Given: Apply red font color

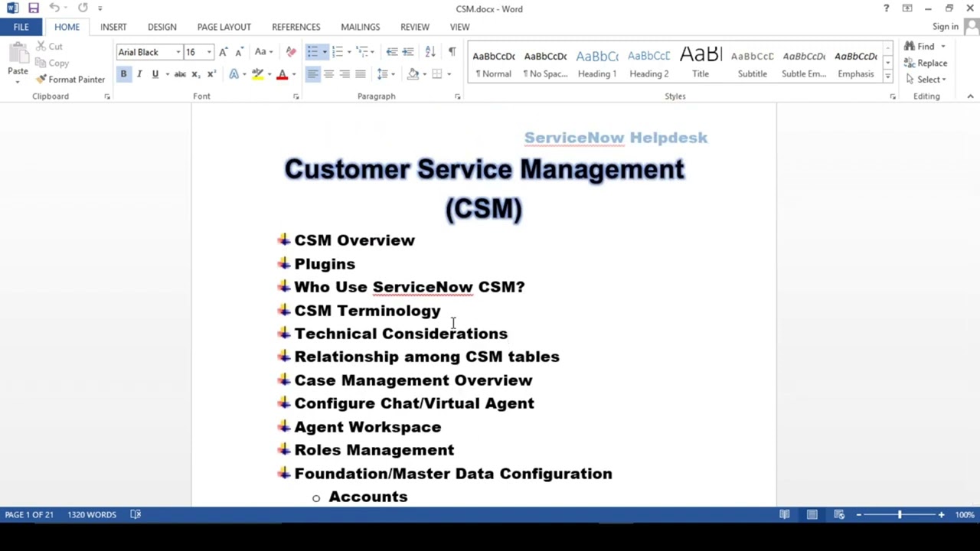Looking at the screenshot, I should [282, 74].
